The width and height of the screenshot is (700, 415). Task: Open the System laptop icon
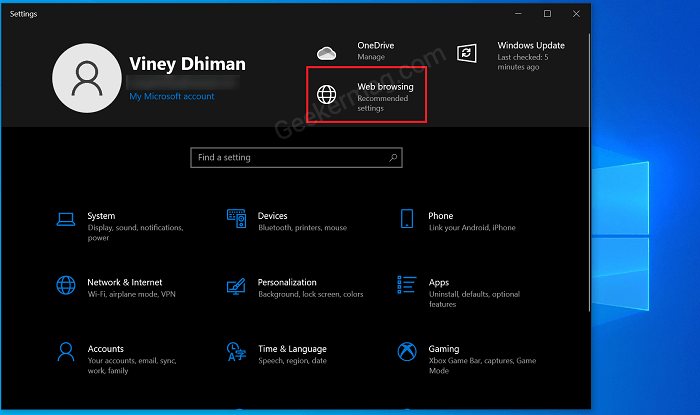(66, 219)
